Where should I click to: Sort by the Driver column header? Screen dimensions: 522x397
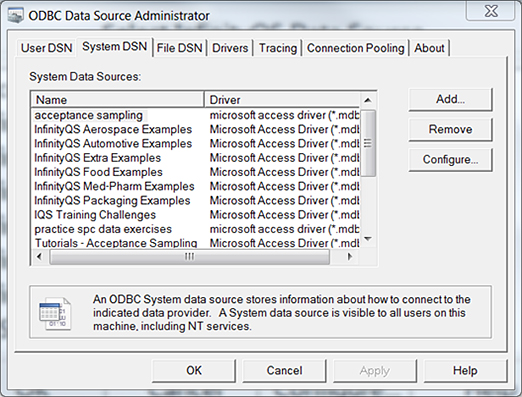282,100
